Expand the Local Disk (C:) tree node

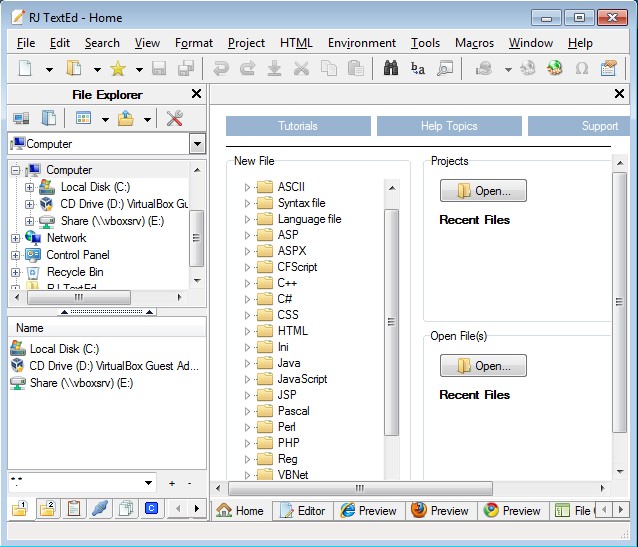(29, 187)
